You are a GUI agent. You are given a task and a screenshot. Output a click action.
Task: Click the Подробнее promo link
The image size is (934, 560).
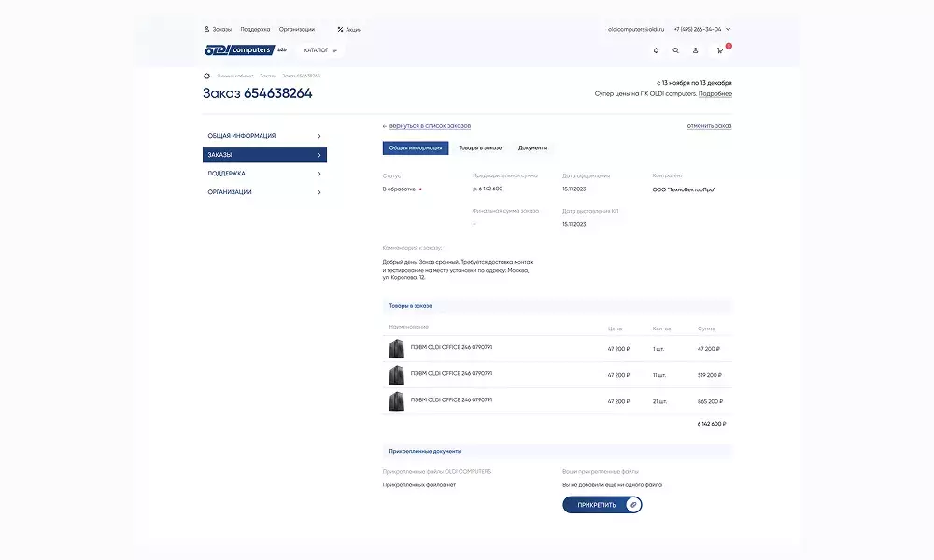(715, 94)
